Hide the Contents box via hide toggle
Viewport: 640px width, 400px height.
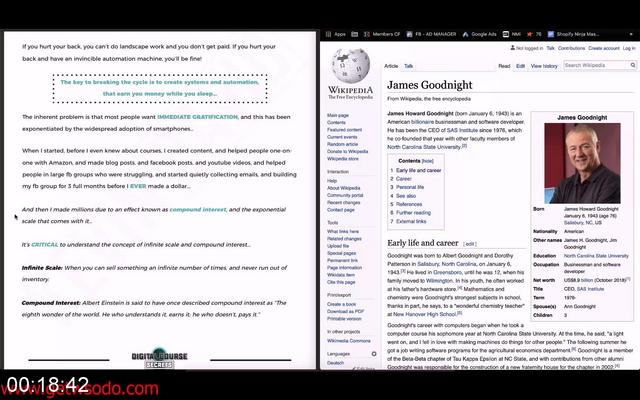click(x=427, y=161)
